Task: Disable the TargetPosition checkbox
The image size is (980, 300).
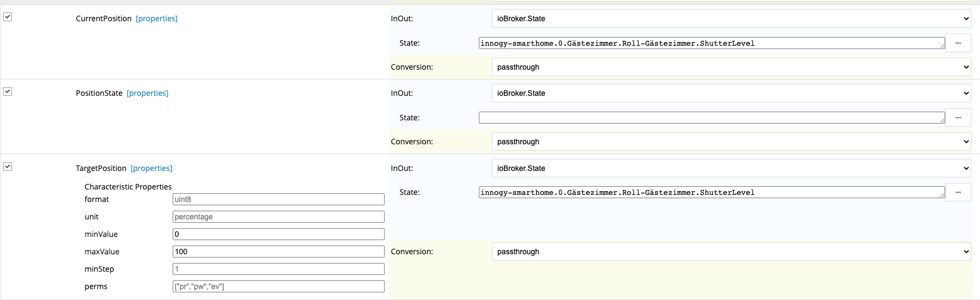Action: [8, 167]
